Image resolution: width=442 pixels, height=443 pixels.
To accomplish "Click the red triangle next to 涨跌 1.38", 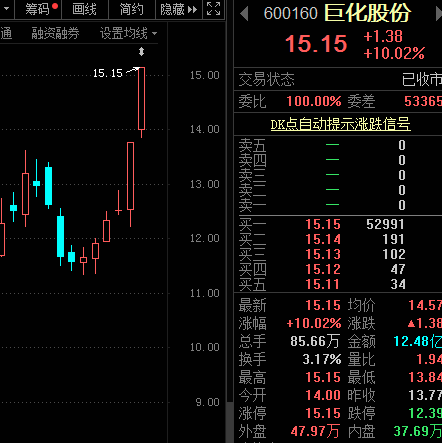I will 411,323.
